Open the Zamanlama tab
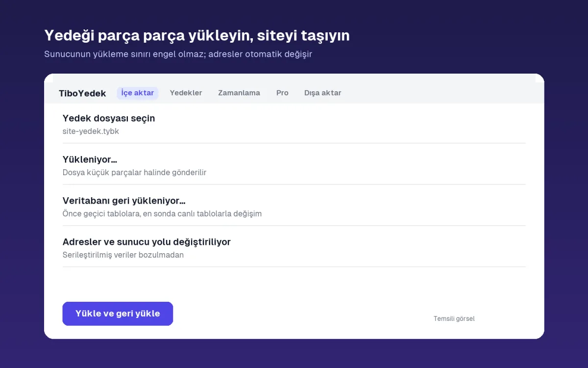Image resolution: width=588 pixels, height=368 pixels. click(239, 93)
